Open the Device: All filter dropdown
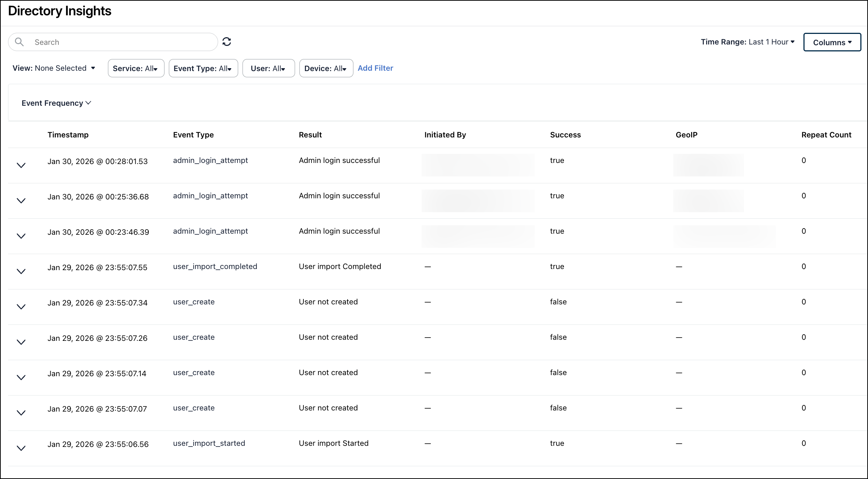Image resolution: width=868 pixels, height=479 pixels. pos(326,68)
